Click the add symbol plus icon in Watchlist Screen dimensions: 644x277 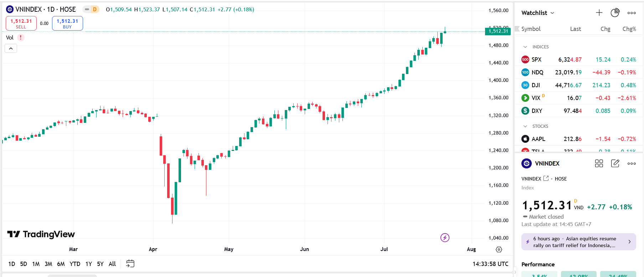click(x=599, y=13)
